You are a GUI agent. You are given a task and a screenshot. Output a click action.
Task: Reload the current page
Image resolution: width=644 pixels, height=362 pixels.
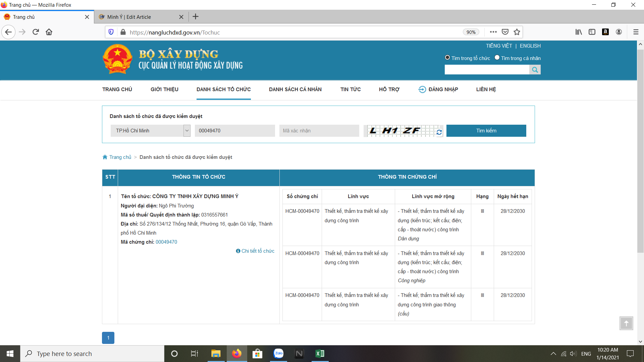pos(36,32)
